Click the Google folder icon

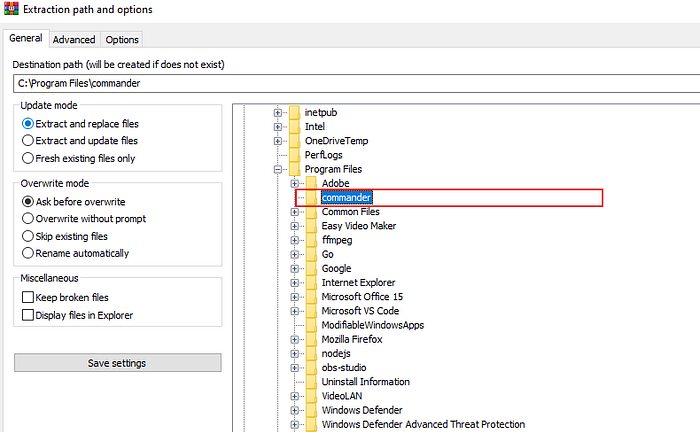[x=312, y=269]
